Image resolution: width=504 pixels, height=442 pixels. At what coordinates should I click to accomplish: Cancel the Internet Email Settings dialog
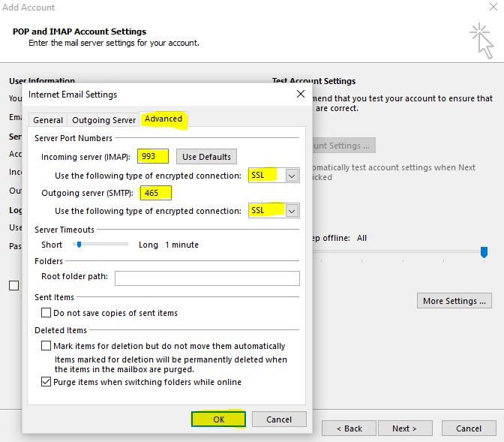pyautogui.click(x=279, y=419)
